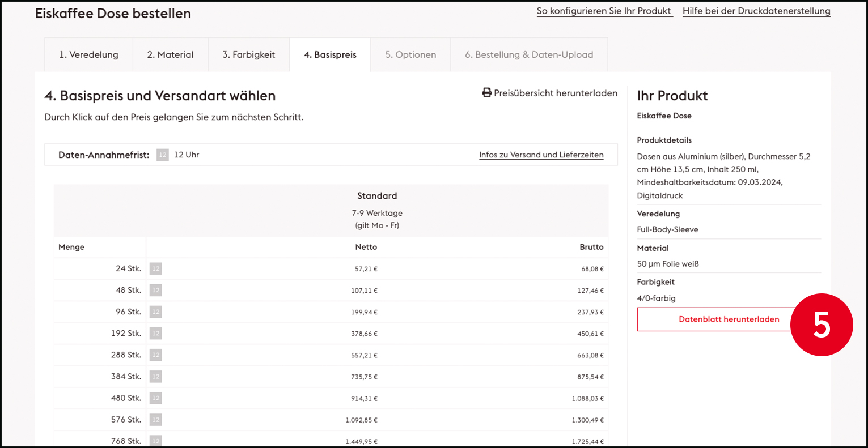
Task: Pick gross price 875,54 € for 384 Stk.
Action: pyautogui.click(x=591, y=377)
